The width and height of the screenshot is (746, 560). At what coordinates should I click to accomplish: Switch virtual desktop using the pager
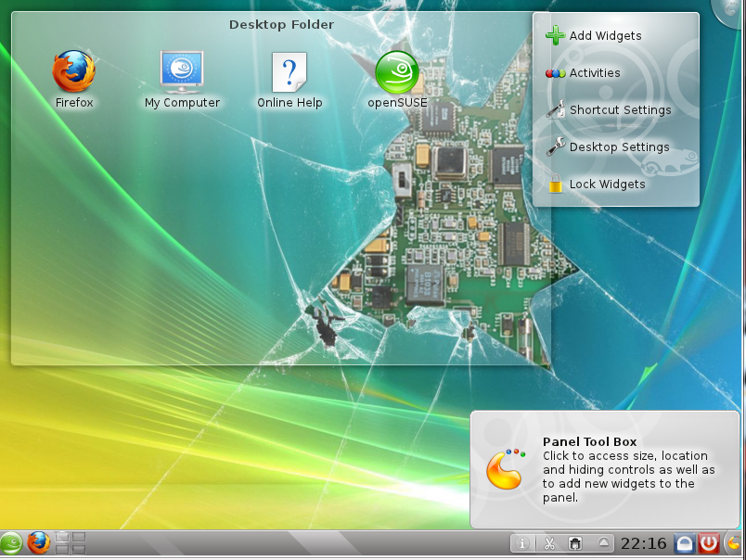click(x=71, y=543)
